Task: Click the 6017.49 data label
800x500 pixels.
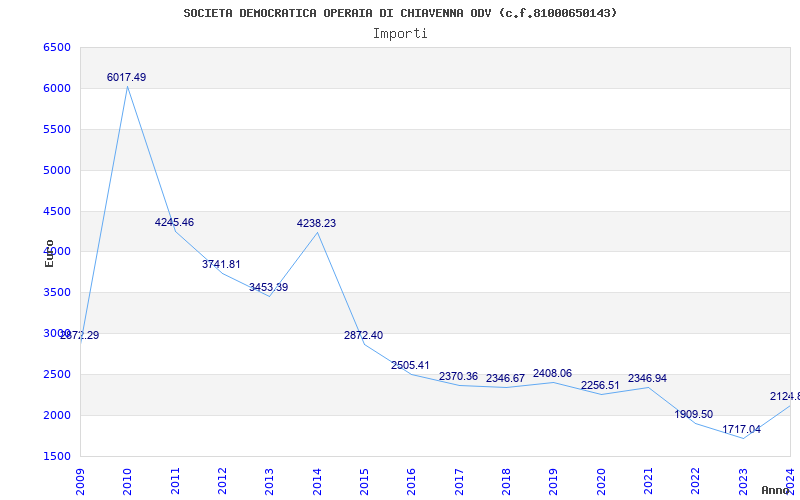Action: [x=127, y=78]
